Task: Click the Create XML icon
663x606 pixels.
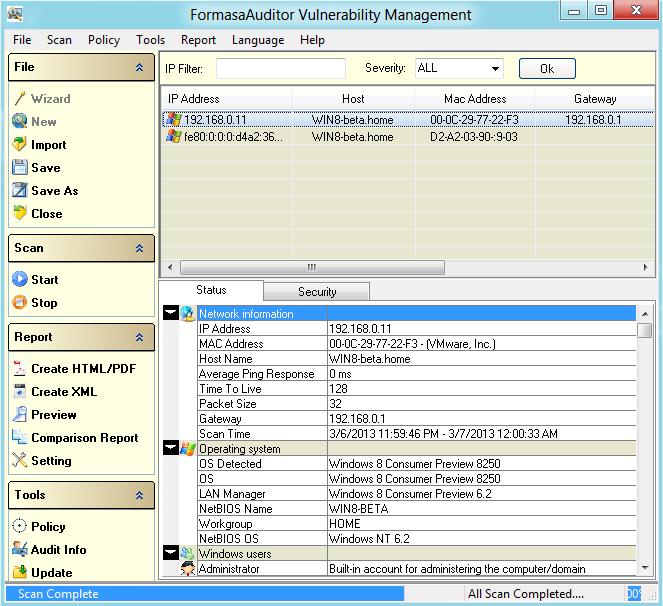Action: [19, 392]
